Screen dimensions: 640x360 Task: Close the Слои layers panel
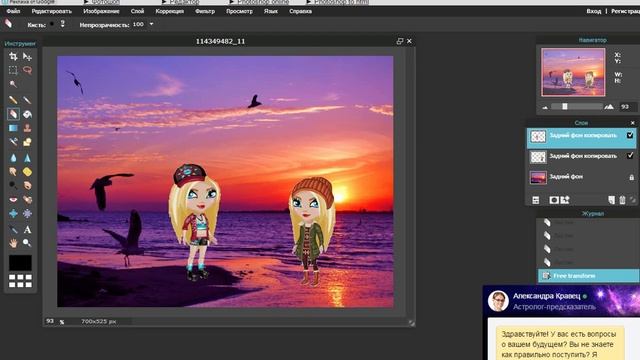(x=633, y=123)
